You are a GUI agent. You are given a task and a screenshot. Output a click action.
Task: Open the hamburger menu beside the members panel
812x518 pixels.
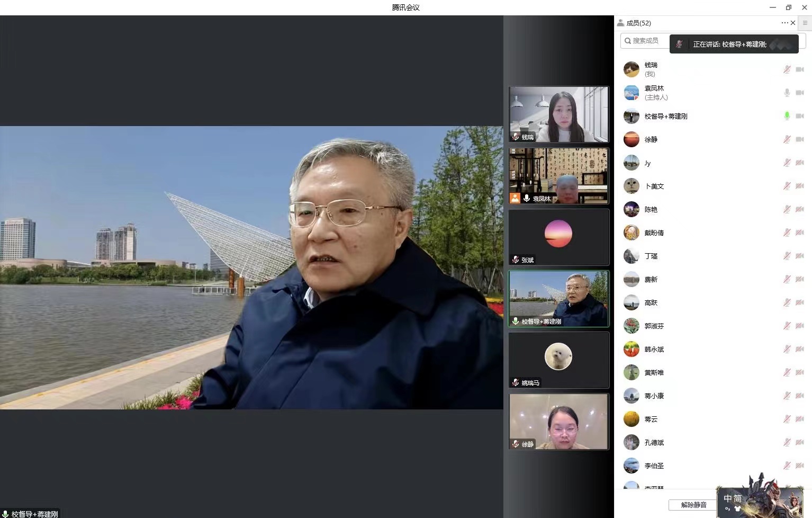point(805,23)
